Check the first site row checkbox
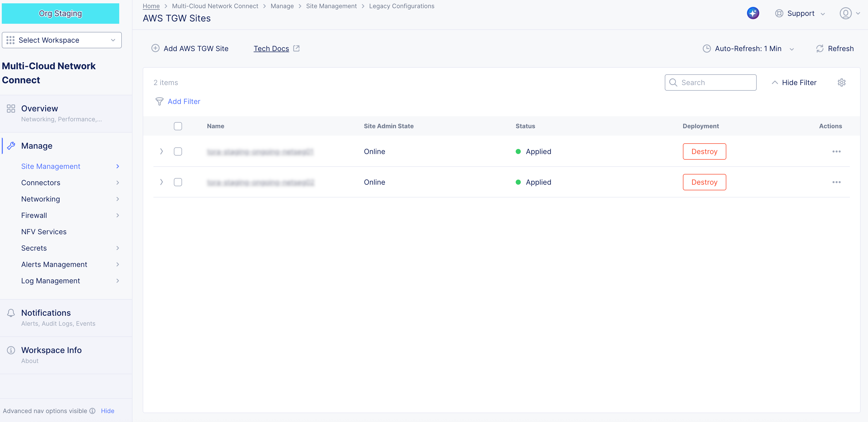The height and width of the screenshot is (422, 868). point(178,152)
